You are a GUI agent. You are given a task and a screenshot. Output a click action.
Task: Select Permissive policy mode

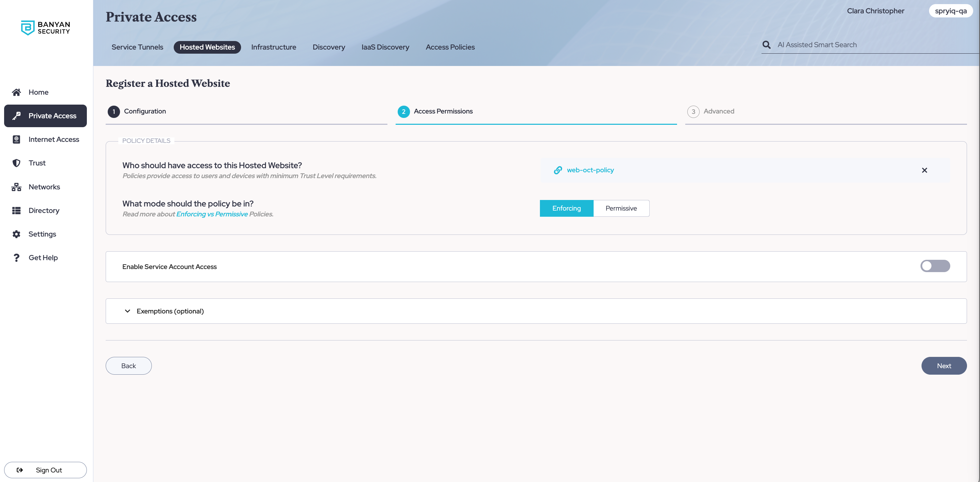621,208
